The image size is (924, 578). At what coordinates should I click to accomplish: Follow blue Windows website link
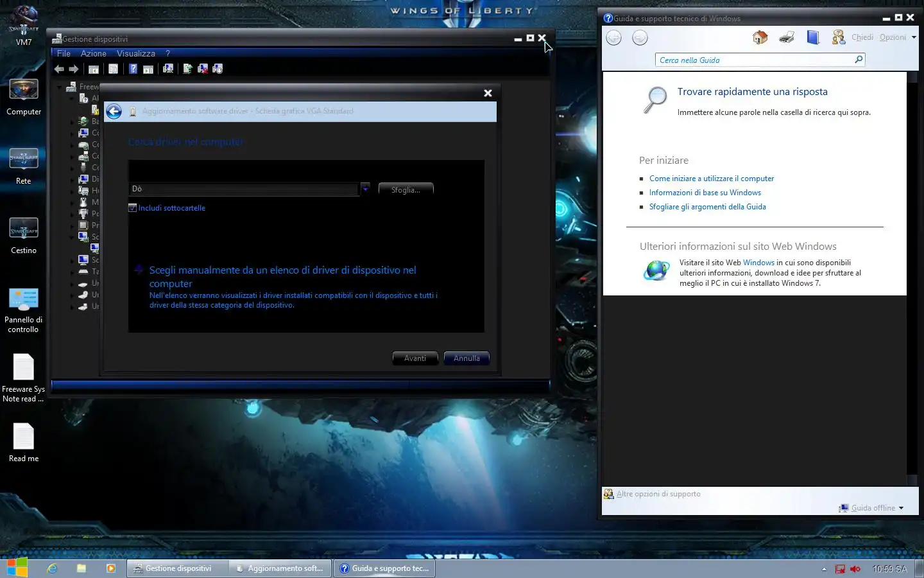758,263
